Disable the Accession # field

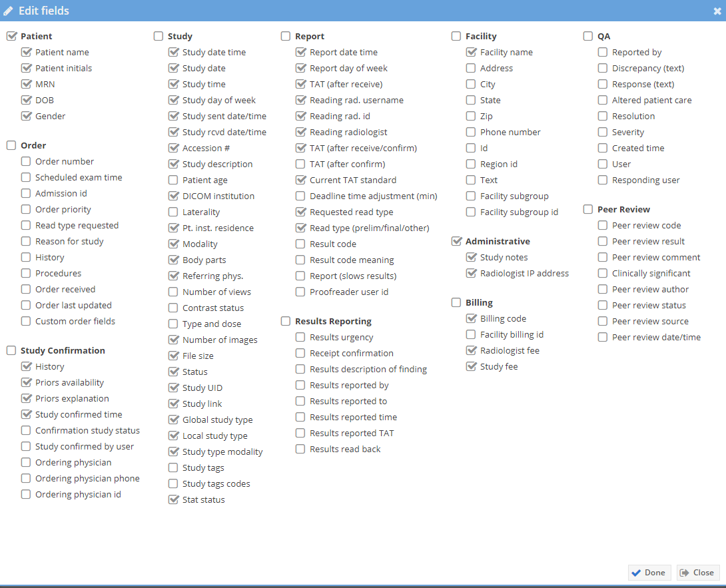pyautogui.click(x=174, y=148)
